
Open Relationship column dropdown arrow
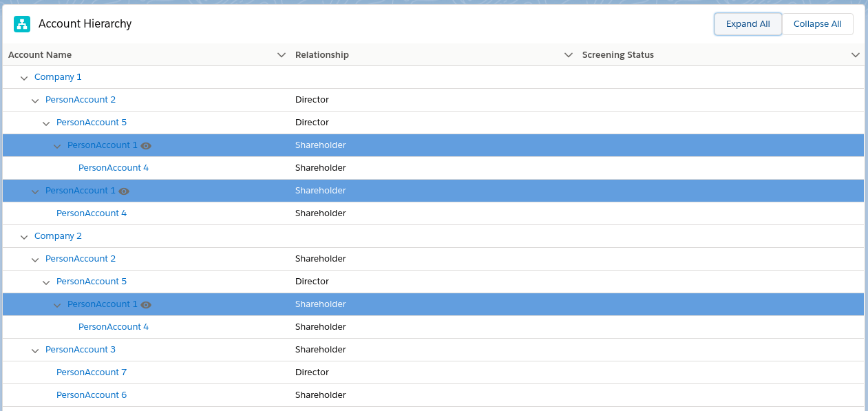pyautogui.click(x=568, y=55)
